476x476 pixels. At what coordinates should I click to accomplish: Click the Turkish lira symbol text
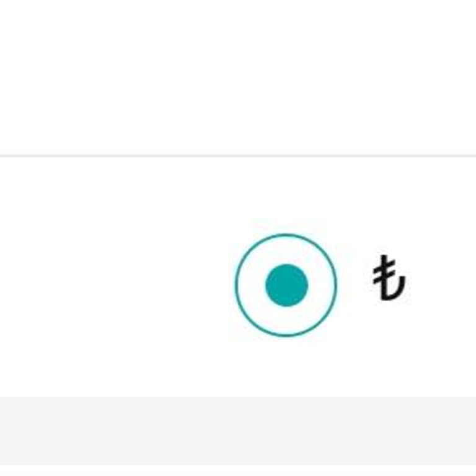(x=389, y=278)
